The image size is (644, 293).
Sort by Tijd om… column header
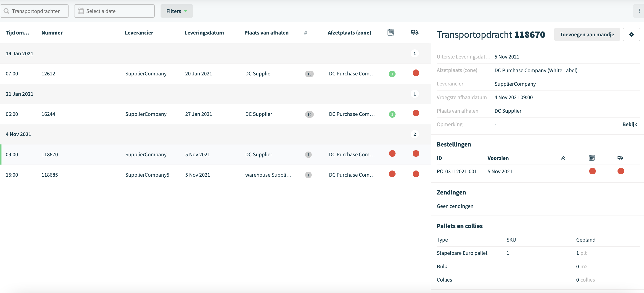[x=17, y=32]
